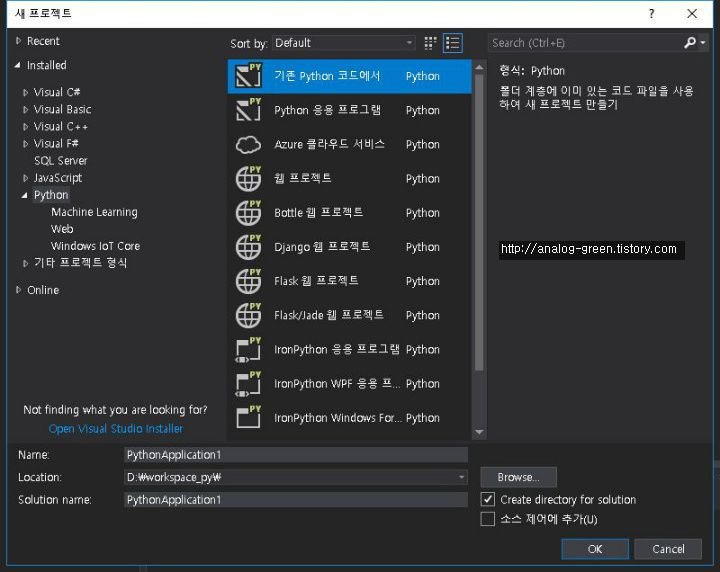The width and height of the screenshot is (720, 572).
Task: Enable 소스 제어에 추가 checkbox
Action: click(488, 519)
